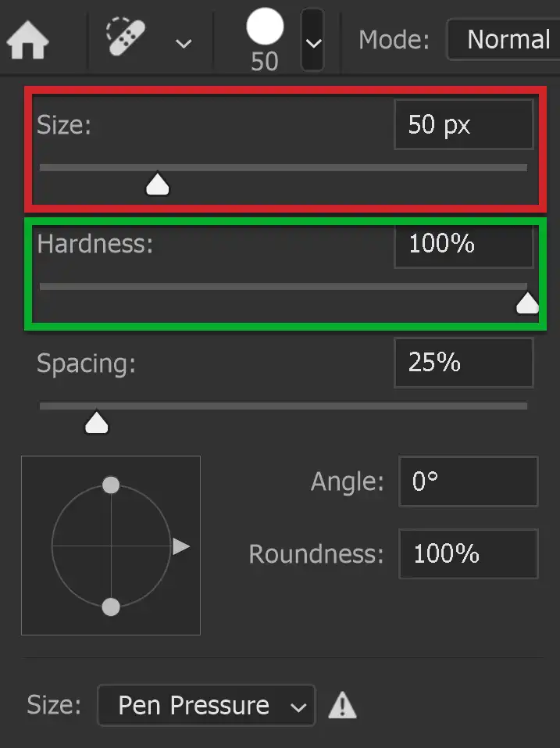Click the Spacing slider handle

96,422
